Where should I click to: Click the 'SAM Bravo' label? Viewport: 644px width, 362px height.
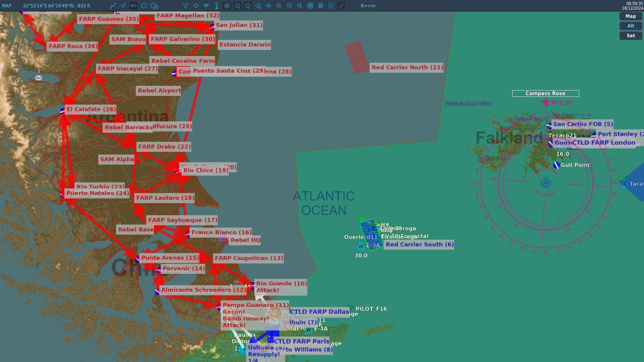point(128,39)
